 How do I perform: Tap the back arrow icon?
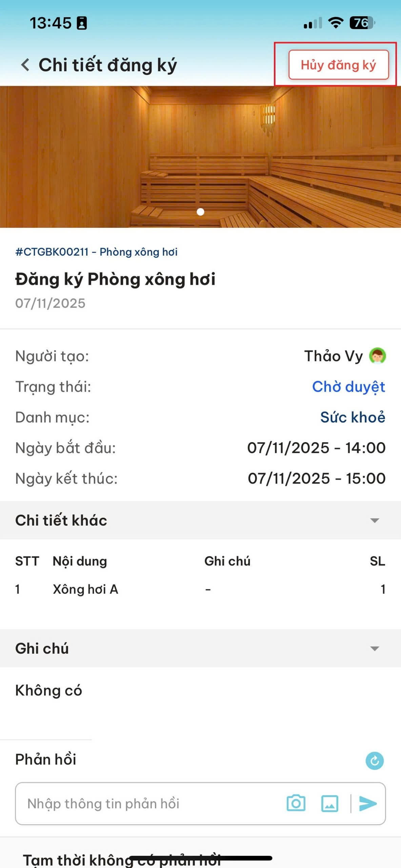[x=25, y=65]
